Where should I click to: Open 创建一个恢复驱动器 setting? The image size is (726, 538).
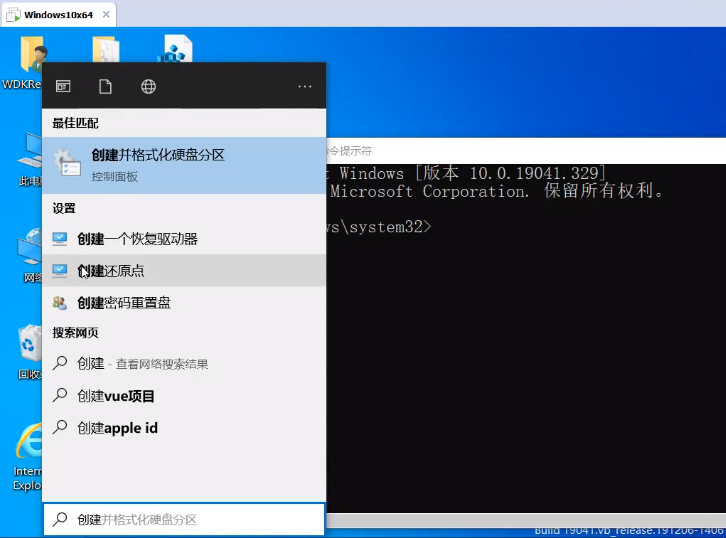184,238
